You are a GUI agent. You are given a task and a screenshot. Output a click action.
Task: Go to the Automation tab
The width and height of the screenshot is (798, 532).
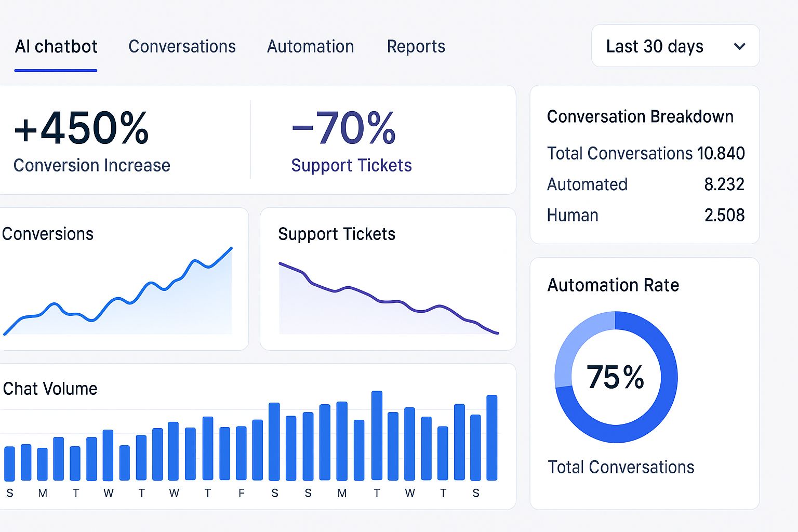pos(310,47)
